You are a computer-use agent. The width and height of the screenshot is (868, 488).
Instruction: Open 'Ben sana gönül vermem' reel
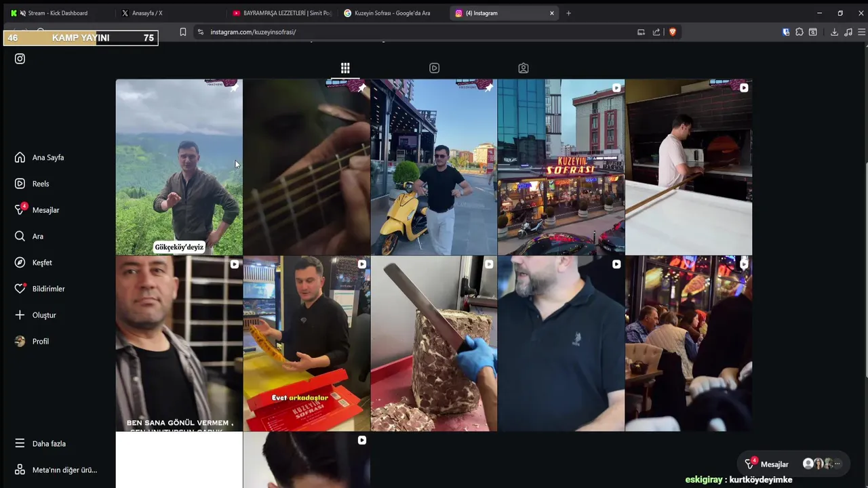point(179,344)
